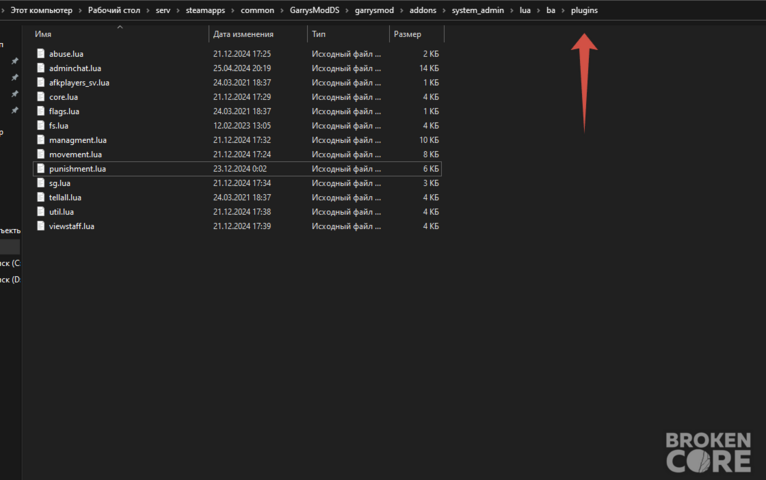
Task: Expand the chevron after Этот компьютер
Action: coord(80,10)
